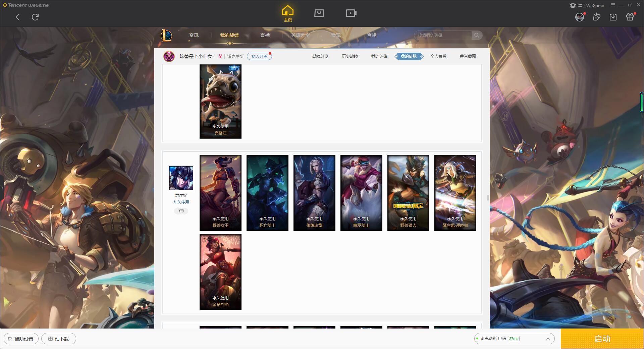The width and height of the screenshot is (644, 349).
Task: Open the 传统造型 skin card
Action: pyautogui.click(x=314, y=193)
